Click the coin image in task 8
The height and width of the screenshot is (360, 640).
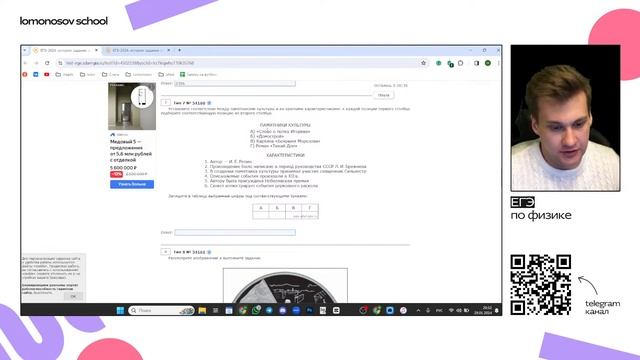pos(285,286)
